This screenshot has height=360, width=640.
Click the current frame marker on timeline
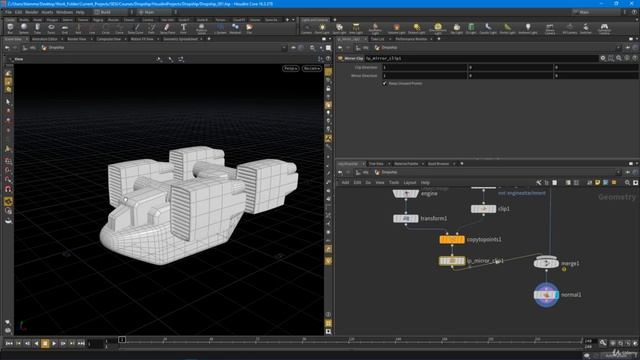point(122,340)
